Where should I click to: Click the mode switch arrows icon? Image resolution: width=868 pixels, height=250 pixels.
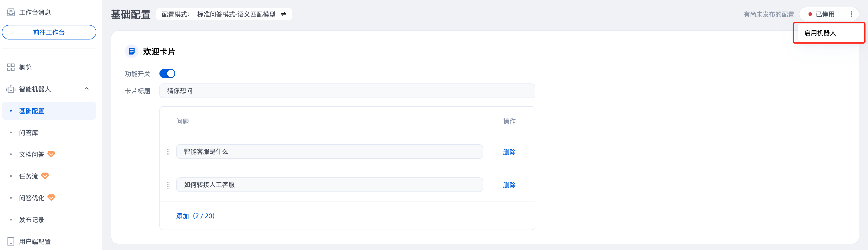click(x=284, y=14)
